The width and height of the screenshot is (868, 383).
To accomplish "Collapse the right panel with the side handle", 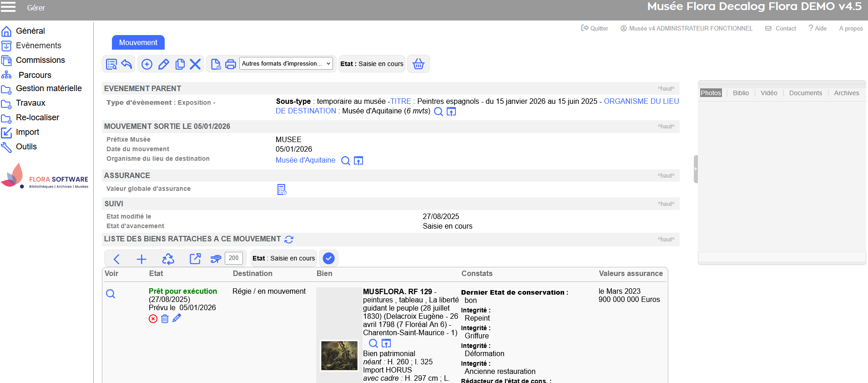I will [x=696, y=169].
